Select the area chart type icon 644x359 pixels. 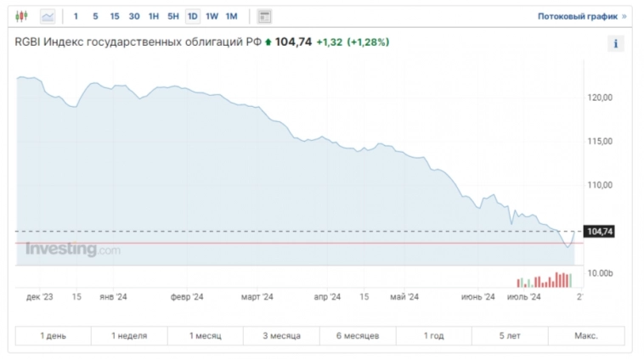point(48,16)
